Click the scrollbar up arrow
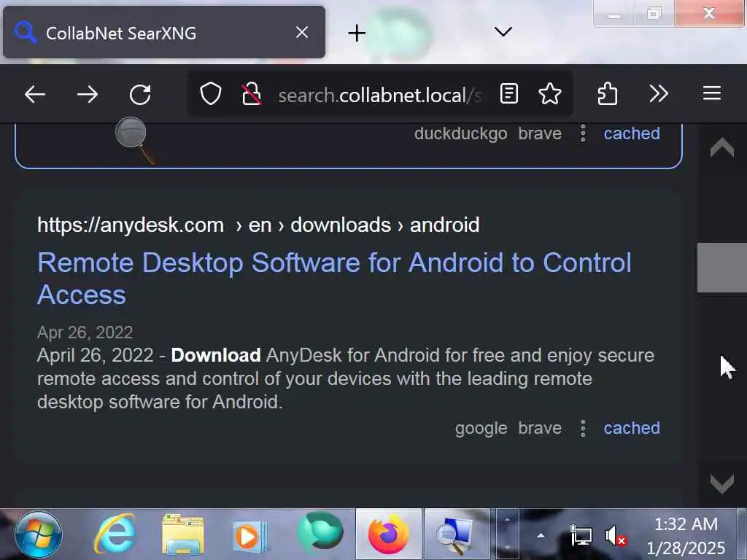This screenshot has width=747, height=560. coord(721,147)
